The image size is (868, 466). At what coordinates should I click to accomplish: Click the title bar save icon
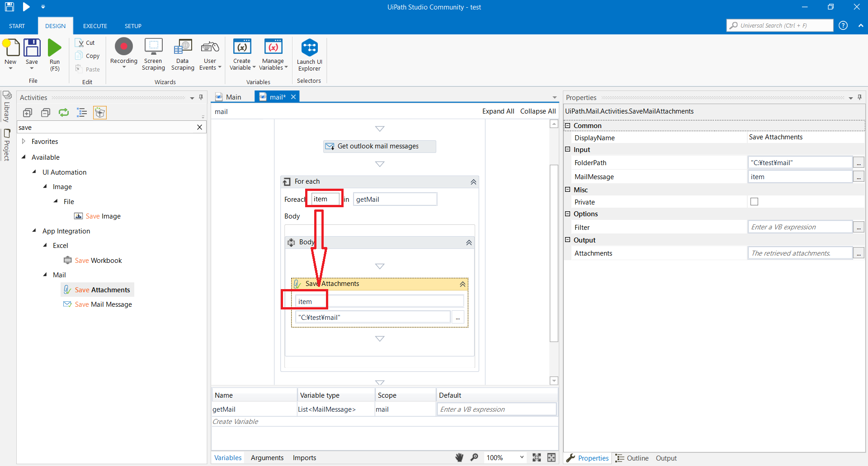(9, 7)
